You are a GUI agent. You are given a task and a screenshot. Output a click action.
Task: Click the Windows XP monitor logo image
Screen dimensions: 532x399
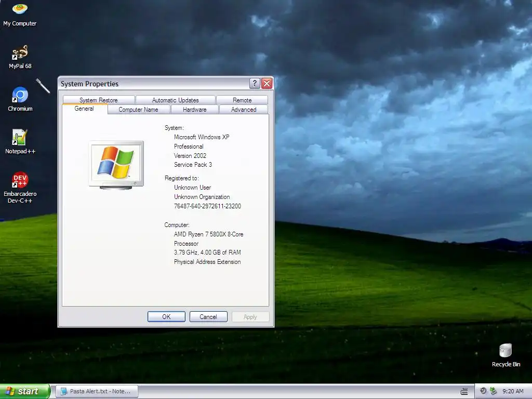coord(116,165)
